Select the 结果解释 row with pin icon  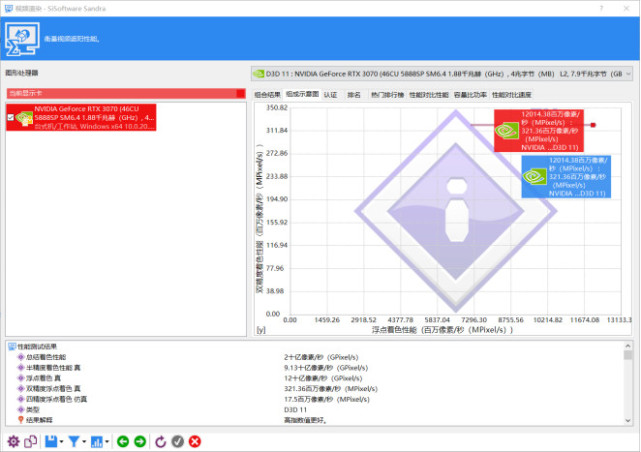click(35, 420)
